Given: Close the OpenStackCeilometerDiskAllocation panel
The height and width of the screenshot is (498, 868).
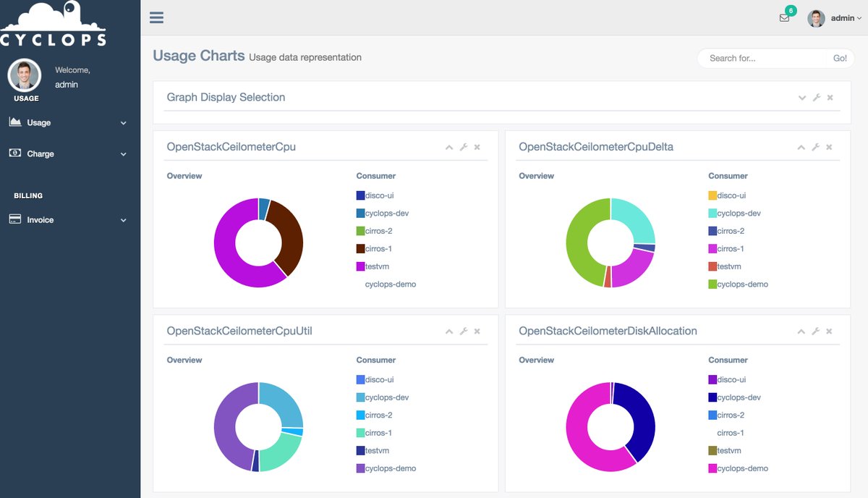Looking at the screenshot, I should 829,332.
